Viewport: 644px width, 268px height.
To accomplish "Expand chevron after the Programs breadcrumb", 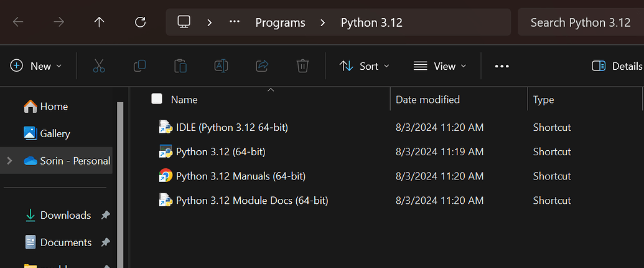I will [323, 22].
